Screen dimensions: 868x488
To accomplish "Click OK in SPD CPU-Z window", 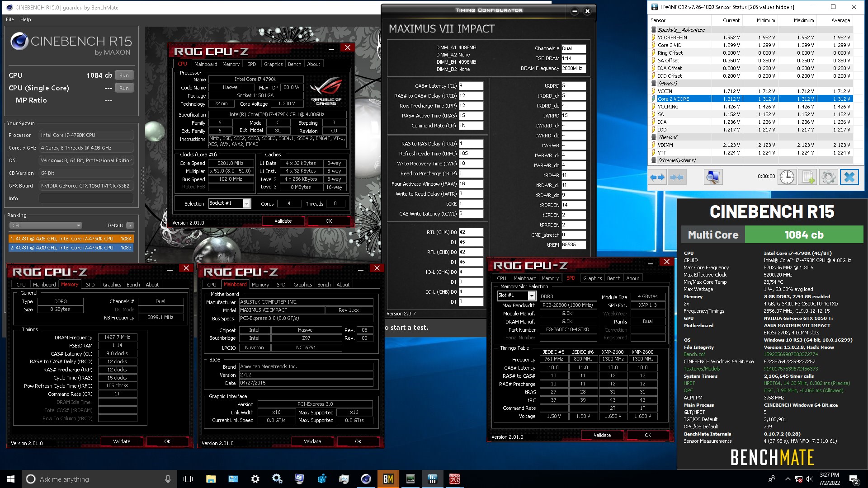I will point(648,435).
